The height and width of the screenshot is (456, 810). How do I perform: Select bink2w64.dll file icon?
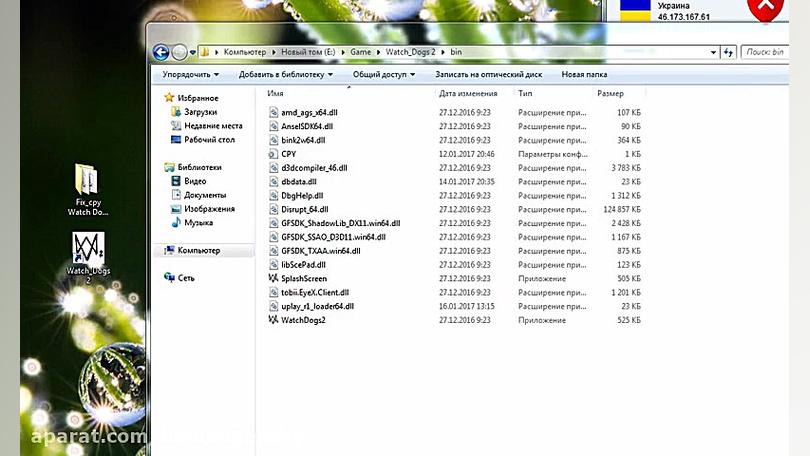pyautogui.click(x=273, y=140)
